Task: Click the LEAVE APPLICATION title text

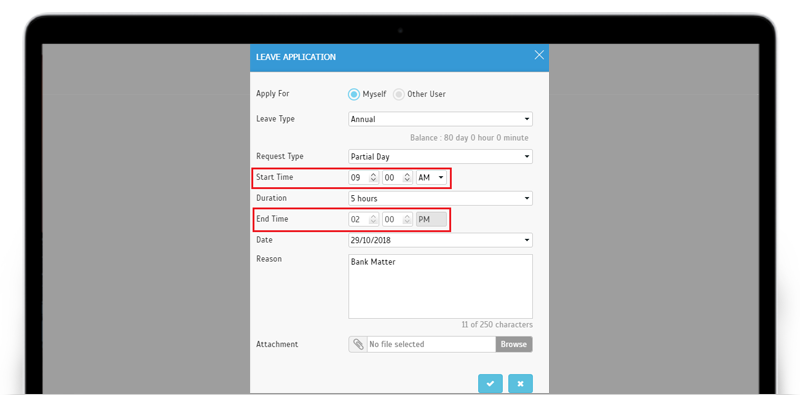Action: point(296,57)
